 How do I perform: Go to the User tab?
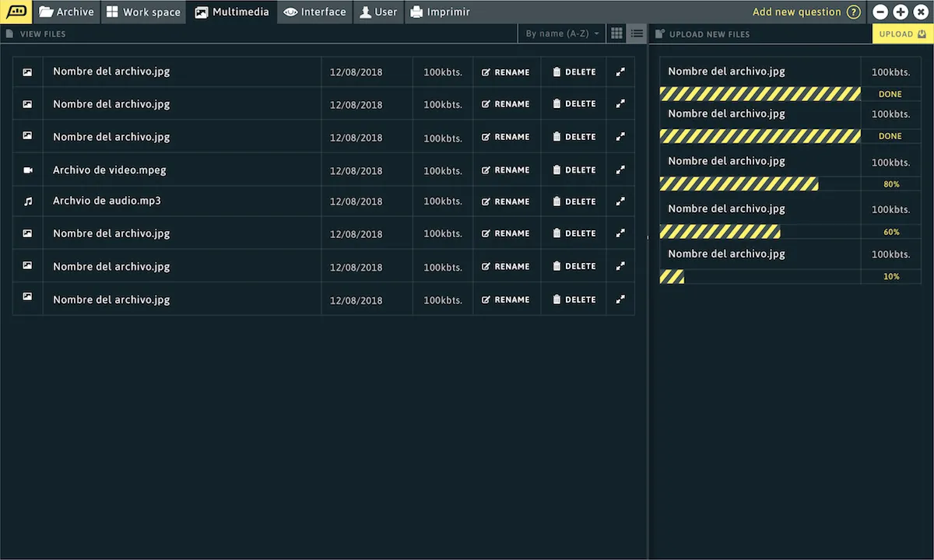click(x=377, y=12)
